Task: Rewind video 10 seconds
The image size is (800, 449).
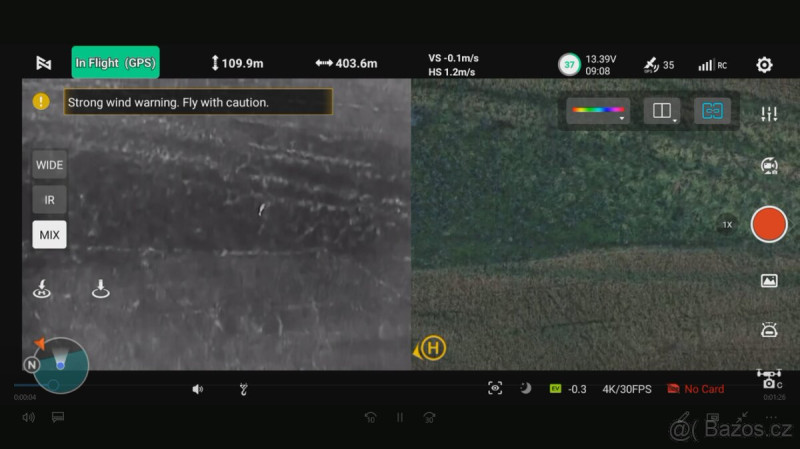Action: pyautogui.click(x=371, y=417)
